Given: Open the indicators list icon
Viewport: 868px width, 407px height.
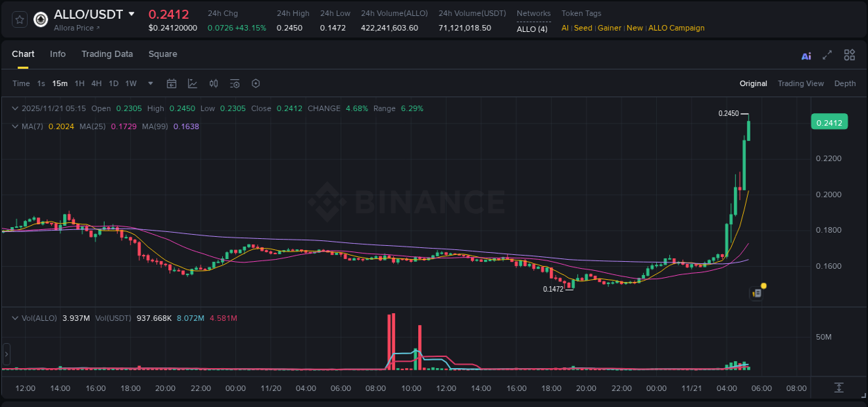Looking at the screenshot, I should point(234,83).
